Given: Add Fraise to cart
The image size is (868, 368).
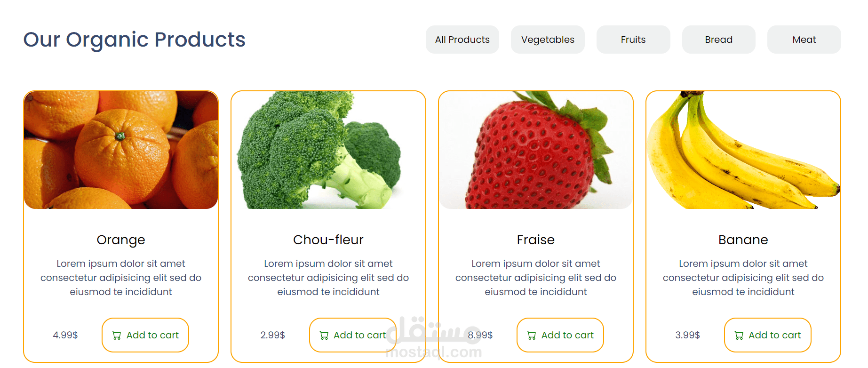Looking at the screenshot, I should pyautogui.click(x=560, y=335).
